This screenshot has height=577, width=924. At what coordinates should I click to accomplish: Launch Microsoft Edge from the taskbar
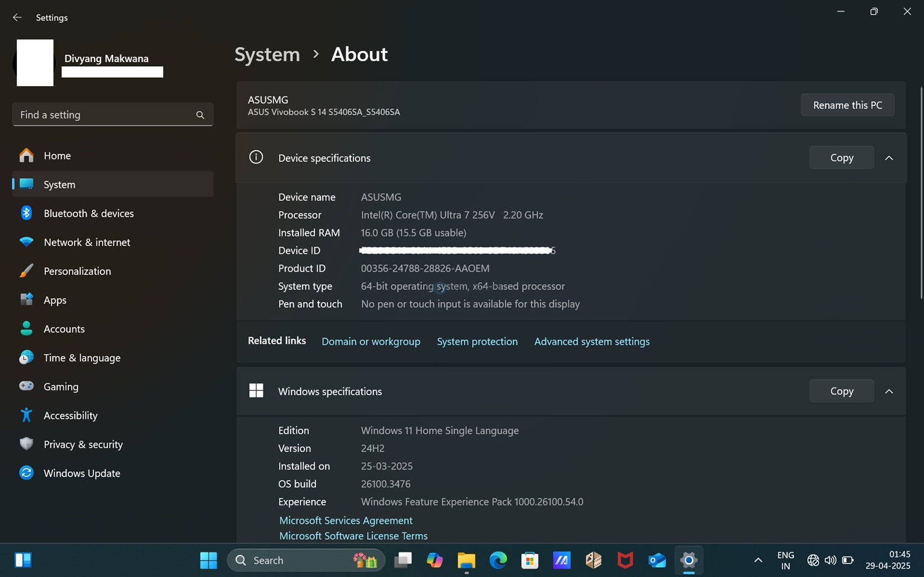pyautogui.click(x=498, y=560)
